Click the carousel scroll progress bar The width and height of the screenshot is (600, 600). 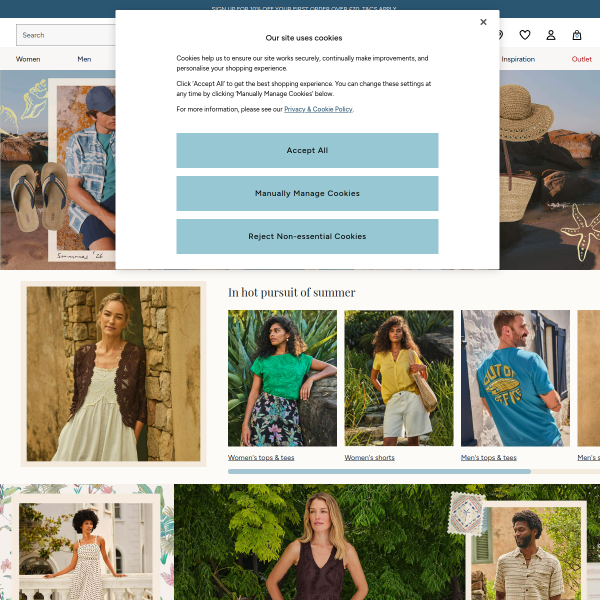click(414, 471)
